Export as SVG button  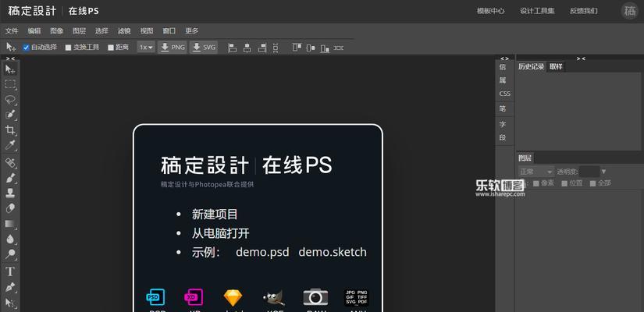click(204, 48)
